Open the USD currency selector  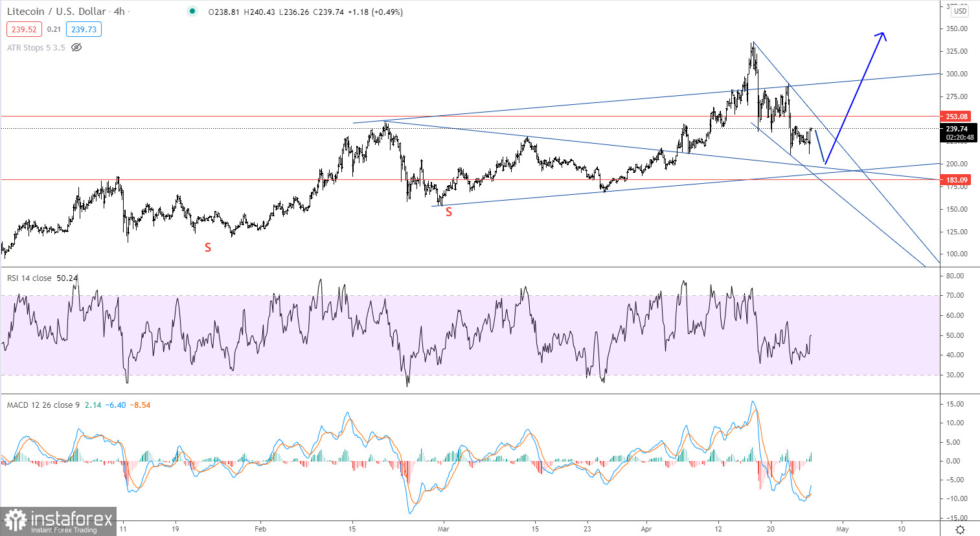960,11
